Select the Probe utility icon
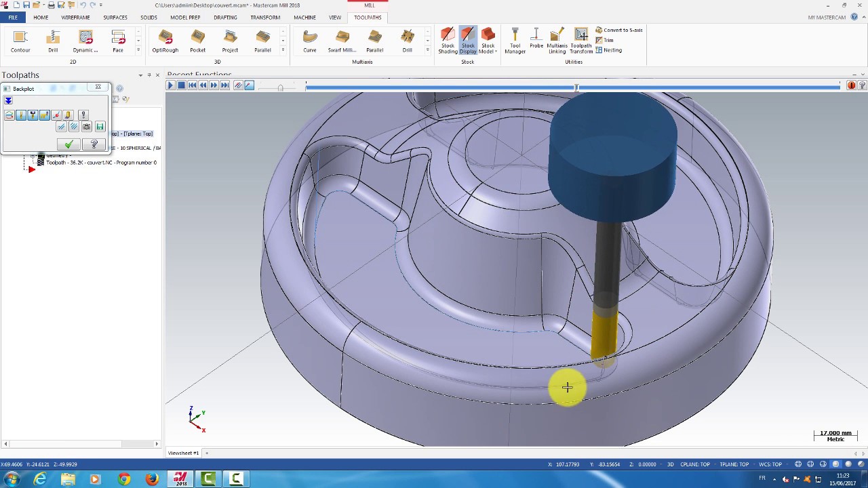868x488 pixels. click(x=536, y=39)
